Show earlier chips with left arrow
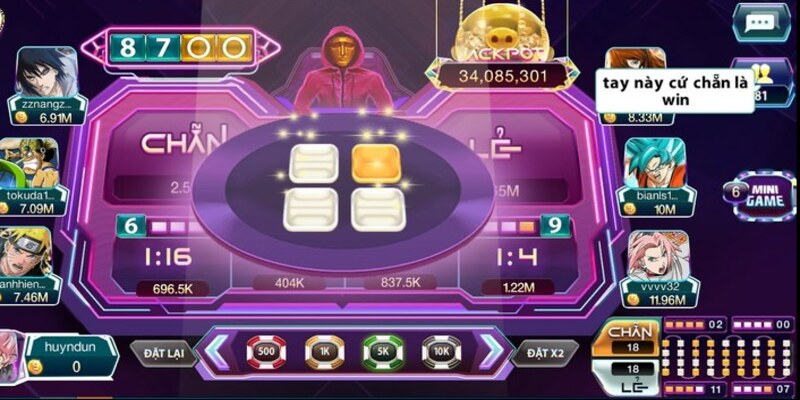 [216, 351]
